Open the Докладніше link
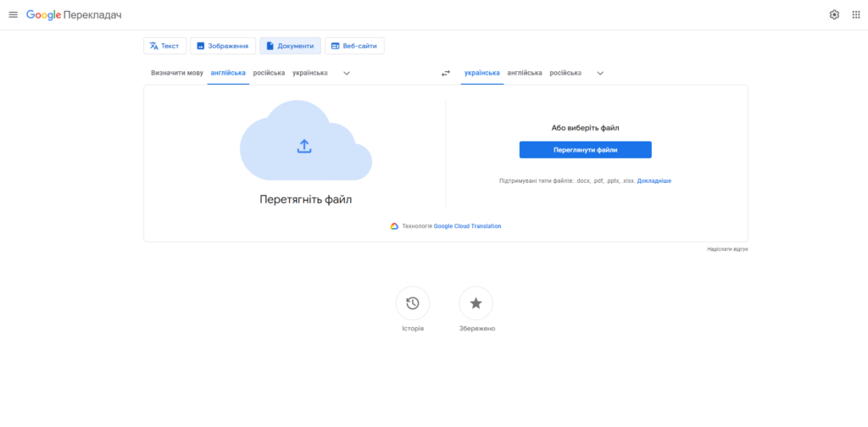 pos(654,180)
